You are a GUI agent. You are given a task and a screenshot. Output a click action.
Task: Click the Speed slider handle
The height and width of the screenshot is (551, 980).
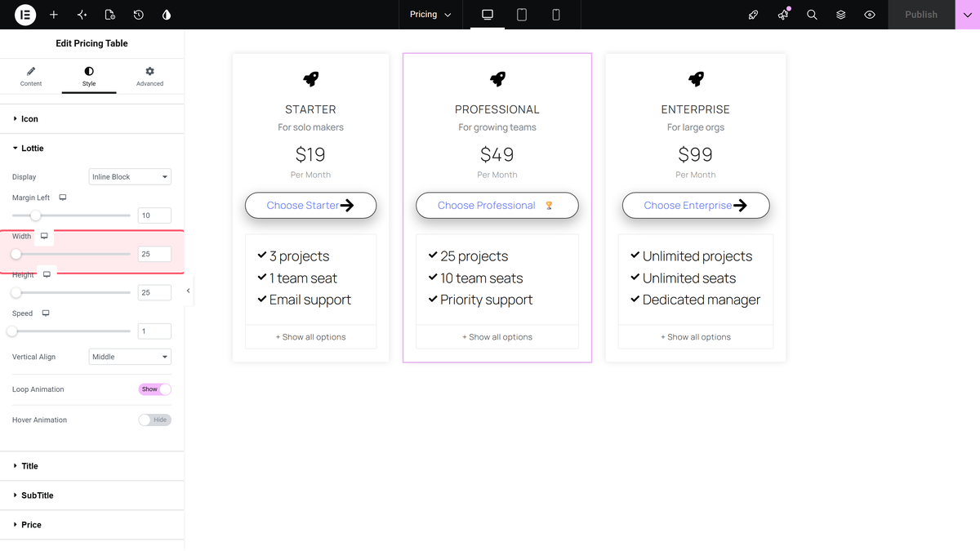[x=12, y=331]
